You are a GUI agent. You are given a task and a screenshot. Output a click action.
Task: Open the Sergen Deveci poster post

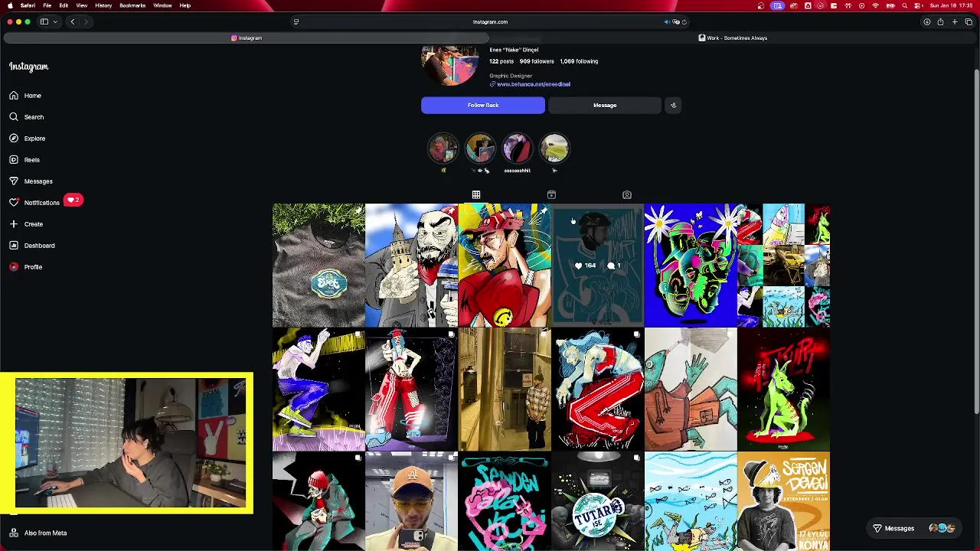[x=784, y=501]
